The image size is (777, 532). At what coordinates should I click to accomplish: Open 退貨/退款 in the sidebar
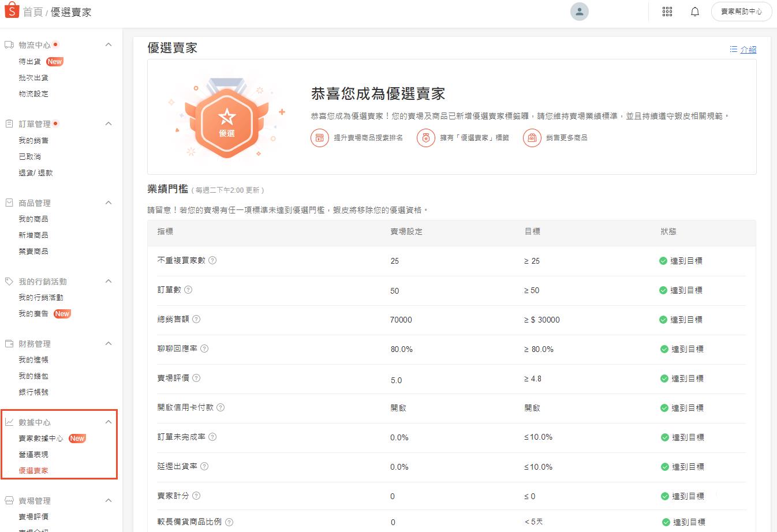pos(36,173)
